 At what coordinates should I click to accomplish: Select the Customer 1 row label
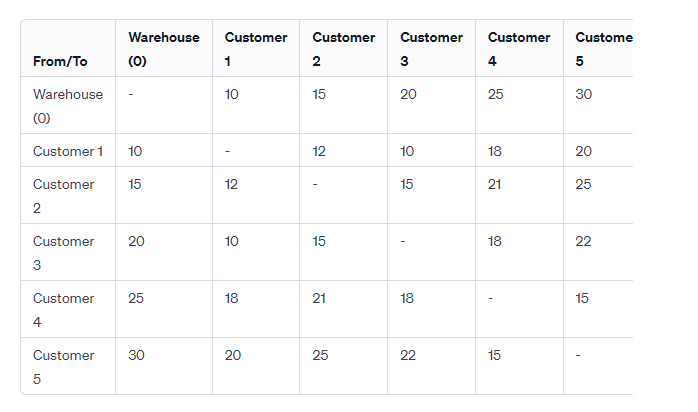tap(68, 151)
